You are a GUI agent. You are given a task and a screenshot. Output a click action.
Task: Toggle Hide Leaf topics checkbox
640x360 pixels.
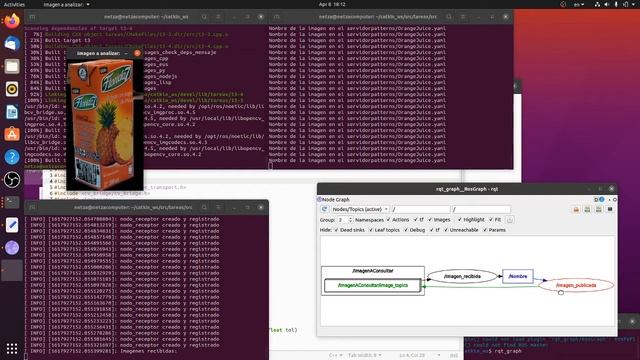click(x=384, y=230)
